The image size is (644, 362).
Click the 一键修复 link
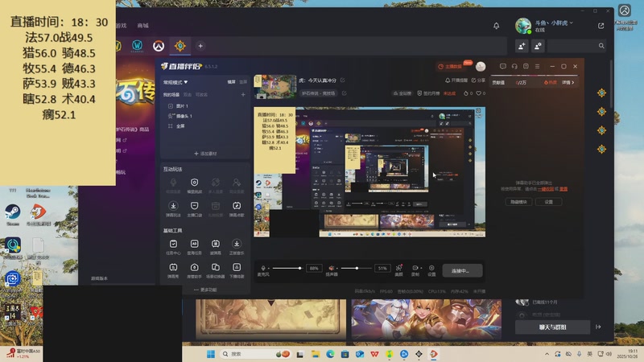coord(546,189)
